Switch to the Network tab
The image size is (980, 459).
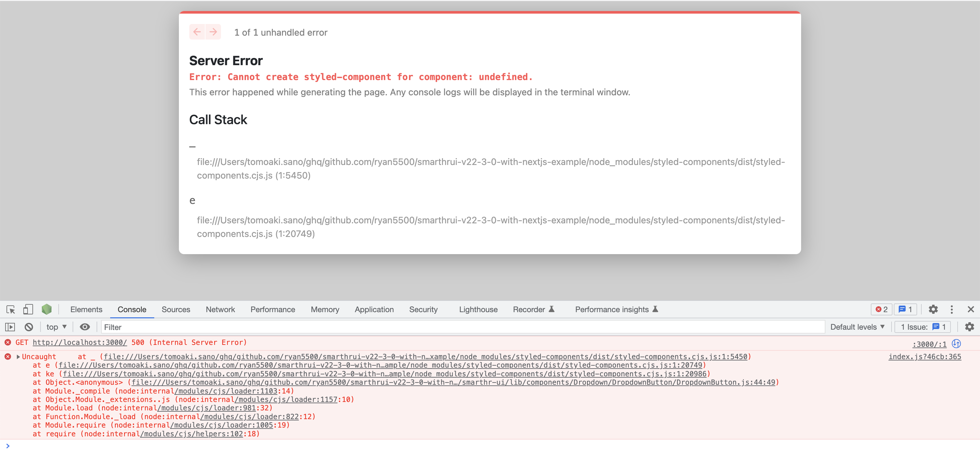click(x=220, y=310)
